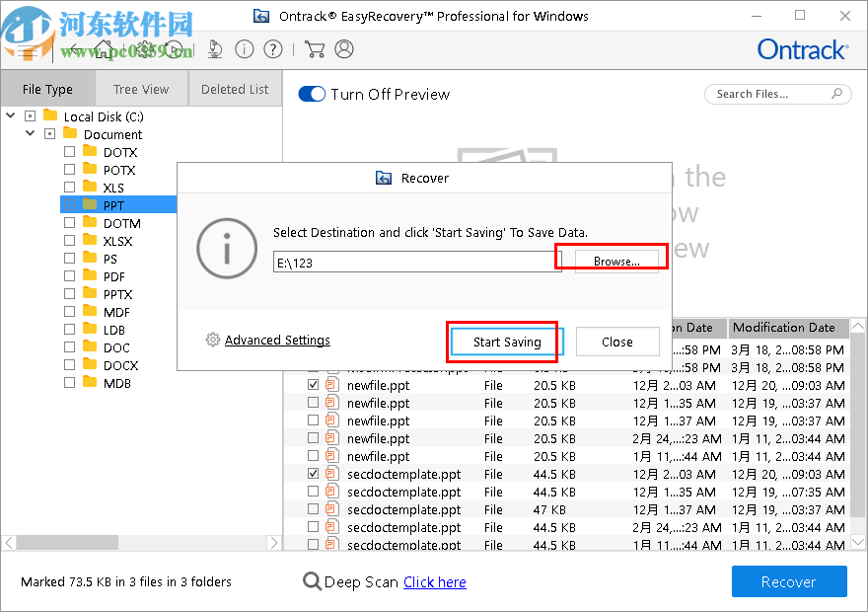
Task: Open the Deleted List tab
Action: (x=234, y=89)
